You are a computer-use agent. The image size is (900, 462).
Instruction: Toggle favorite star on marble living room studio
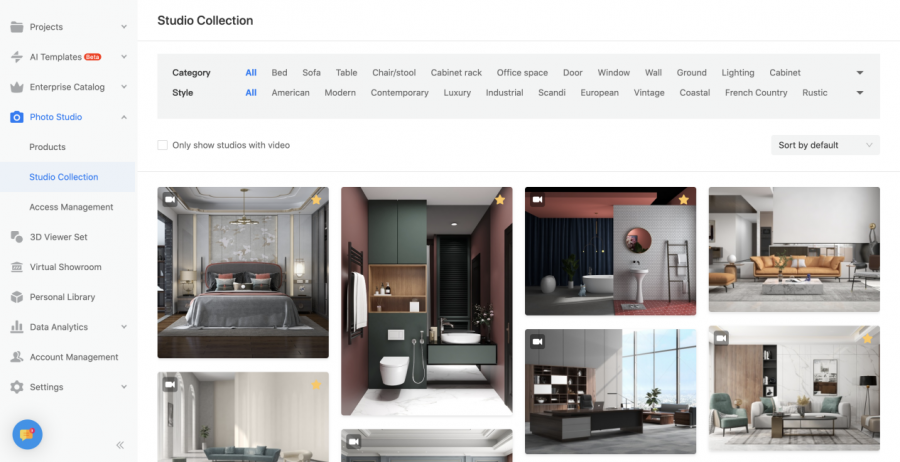(x=867, y=339)
